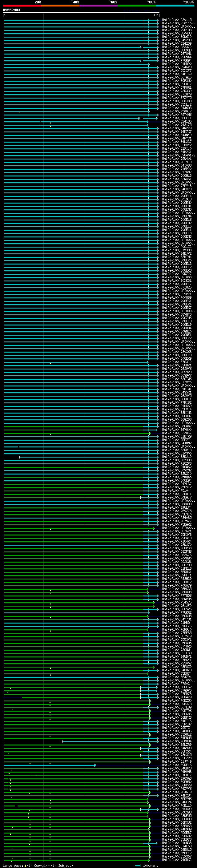Open hit UniRef100_Q9M1D3
The height and width of the screenshot is (868, 197).
pyautogui.click(x=177, y=30)
